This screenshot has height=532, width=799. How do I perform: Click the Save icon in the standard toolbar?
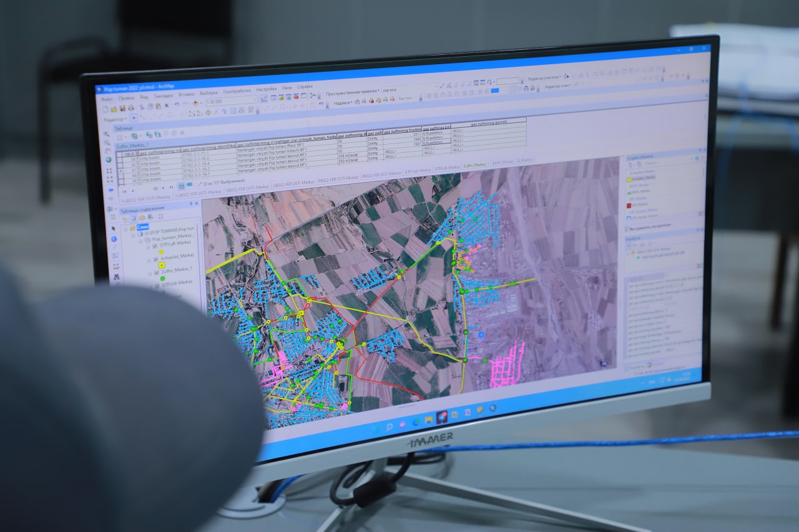pyautogui.click(x=124, y=109)
